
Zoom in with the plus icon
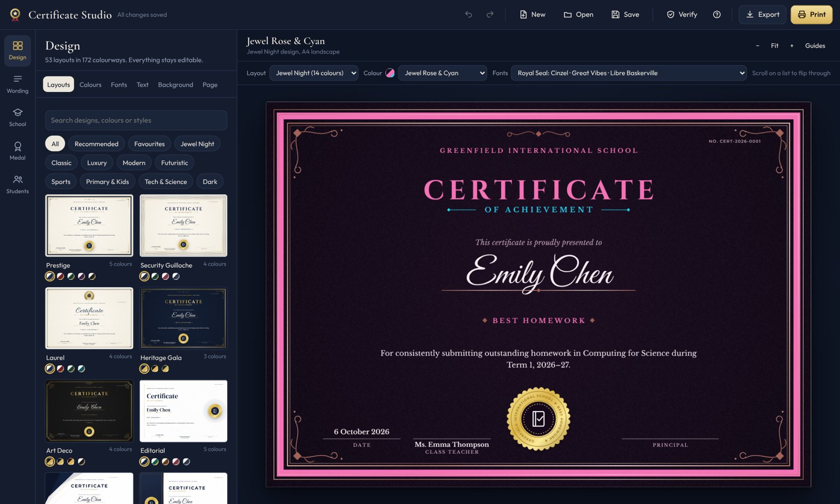tap(792, 46)
